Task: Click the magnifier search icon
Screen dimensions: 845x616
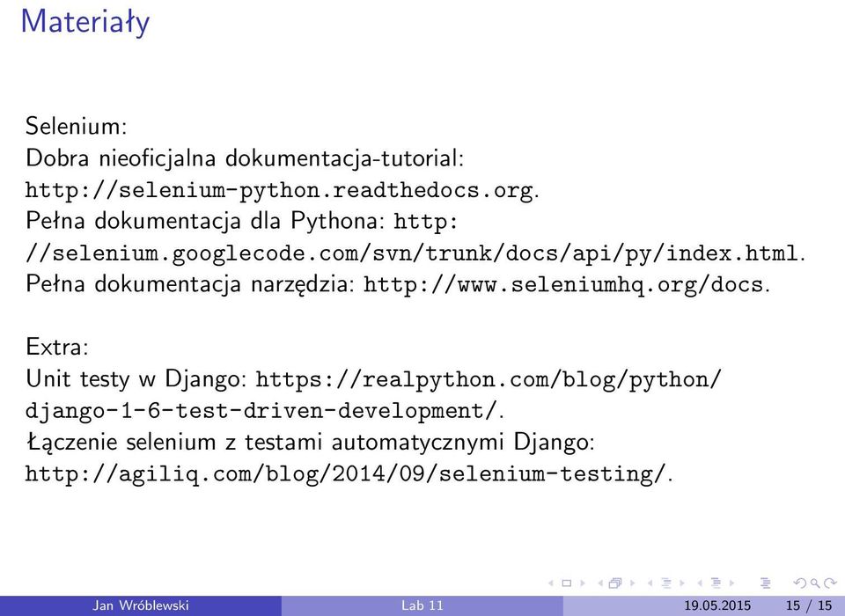Action: click(x=815, y=583)
